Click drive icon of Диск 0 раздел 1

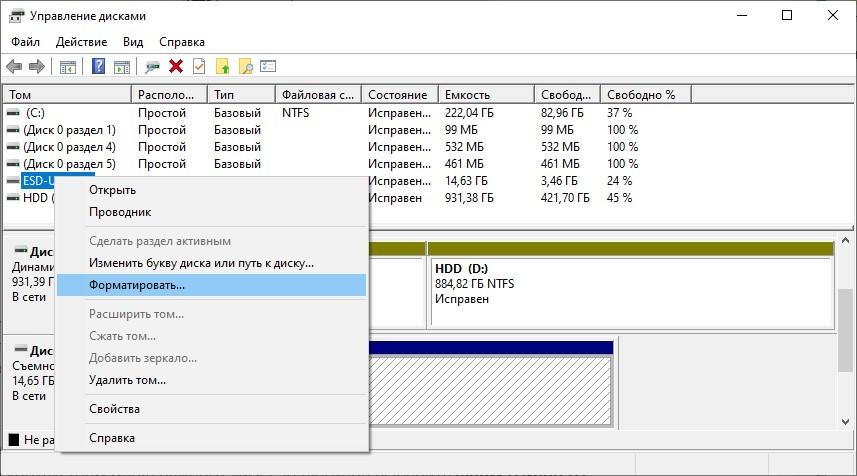[x=13, y=130]
